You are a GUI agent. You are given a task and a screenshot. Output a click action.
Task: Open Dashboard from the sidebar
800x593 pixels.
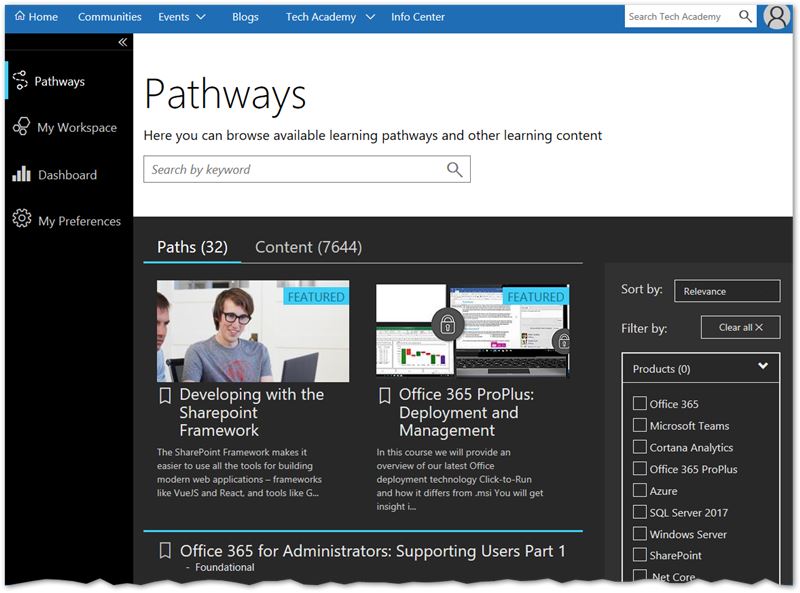click(x=67, y=175)
